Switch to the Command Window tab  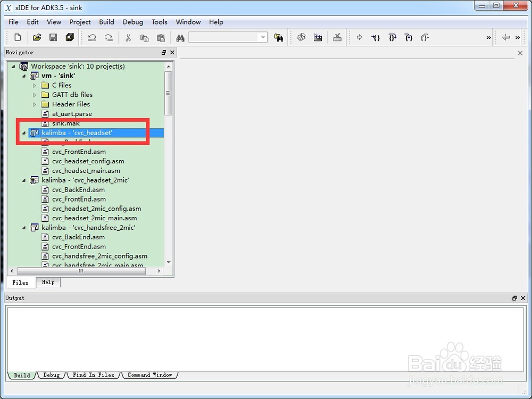click(149, 375)
